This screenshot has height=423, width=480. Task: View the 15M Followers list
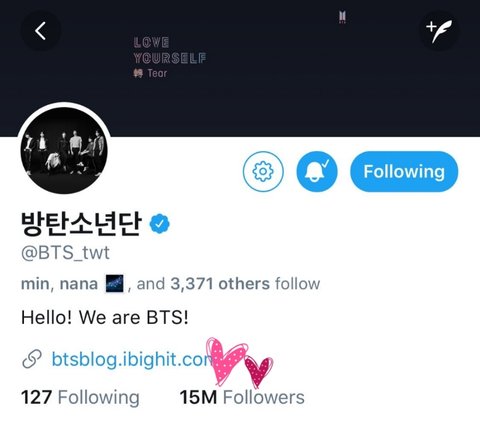pyautogui.click(x=242, y=397)
